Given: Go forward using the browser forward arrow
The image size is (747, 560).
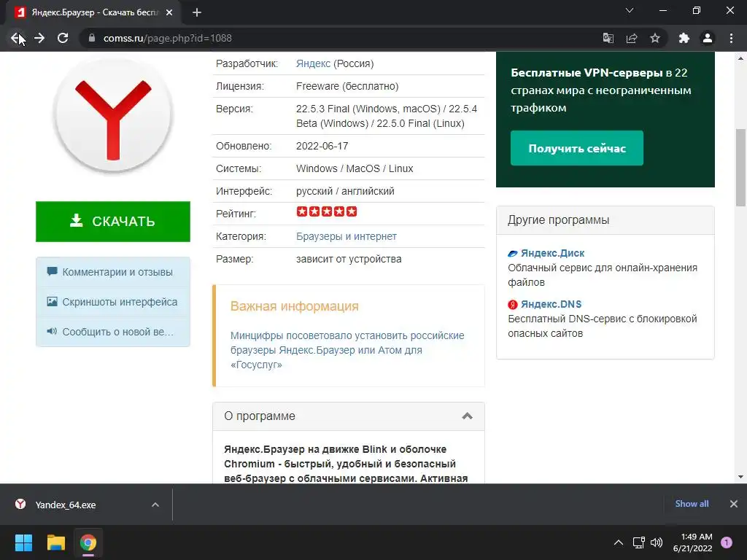Looking at the screenshot, I should point(39,38).
